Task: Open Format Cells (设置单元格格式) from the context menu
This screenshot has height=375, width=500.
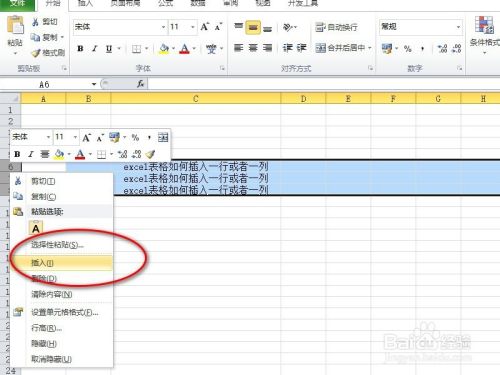Action: [62, 312]
